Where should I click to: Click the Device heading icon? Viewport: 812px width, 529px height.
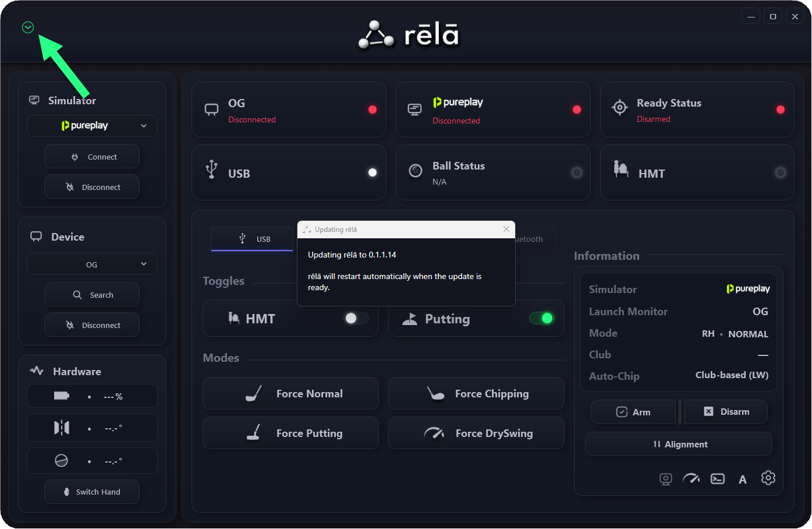click(36, 237)
